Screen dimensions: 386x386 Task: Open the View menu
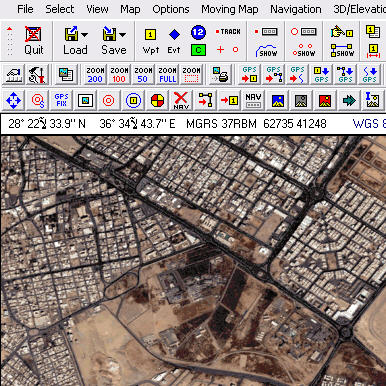(x=97, y=9)
